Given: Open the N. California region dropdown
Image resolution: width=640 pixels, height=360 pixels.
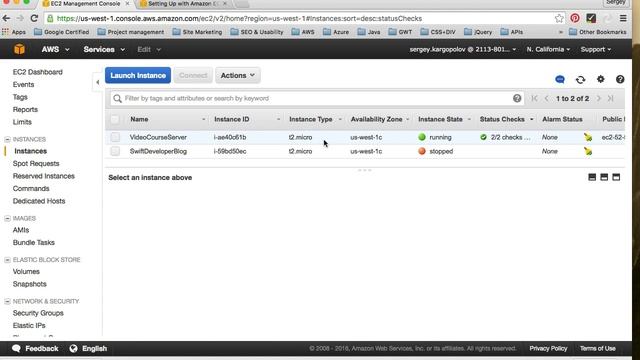Looking at the screenshot, I should (x=548, y=49).
